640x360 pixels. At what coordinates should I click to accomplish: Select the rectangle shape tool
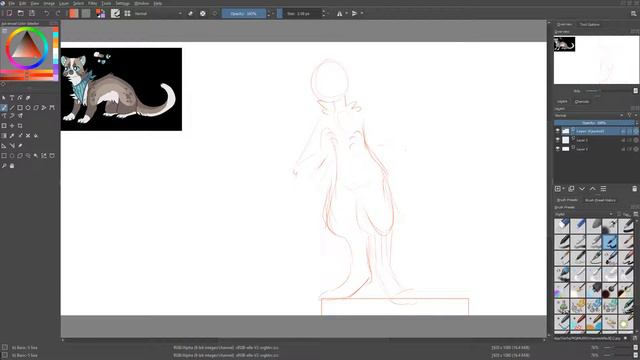coord(20,108)
